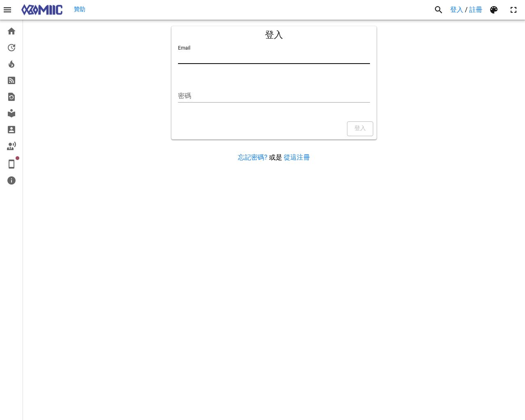Click the 登入 submit button
Image resolution: width=525 pixels, height=420 pixels.
tap(360, 129)
